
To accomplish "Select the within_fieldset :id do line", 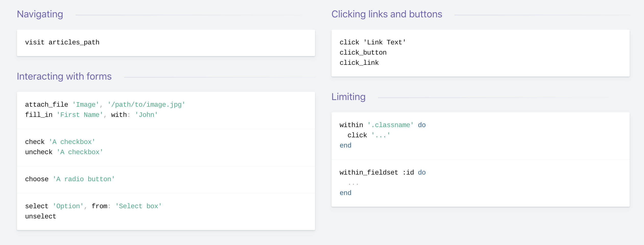I will click(383, 173).
